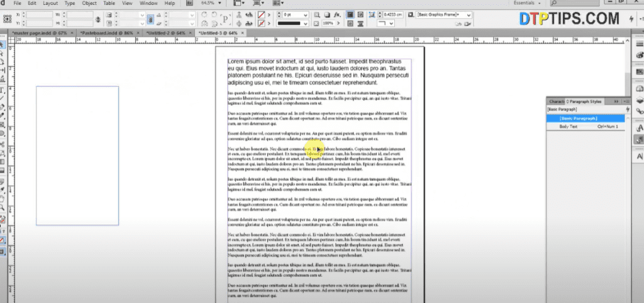Flip the selection vertically

click(x=214, y=24)
